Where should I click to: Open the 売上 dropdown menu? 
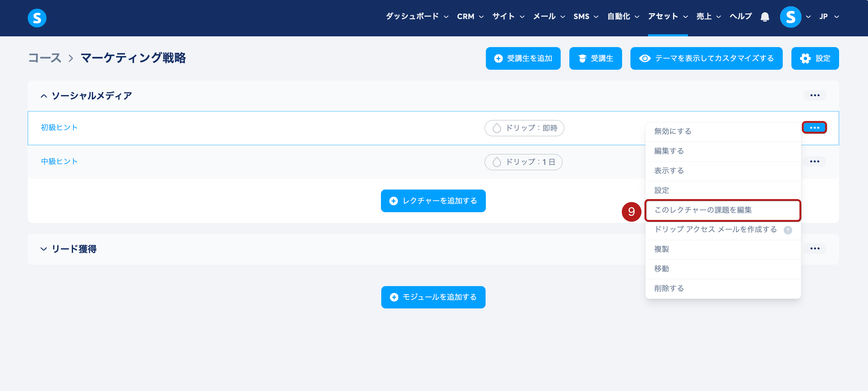coord(708,16)
